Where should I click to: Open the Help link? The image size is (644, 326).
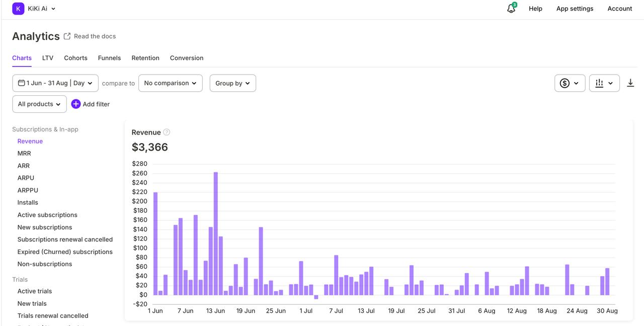point(535,9)
